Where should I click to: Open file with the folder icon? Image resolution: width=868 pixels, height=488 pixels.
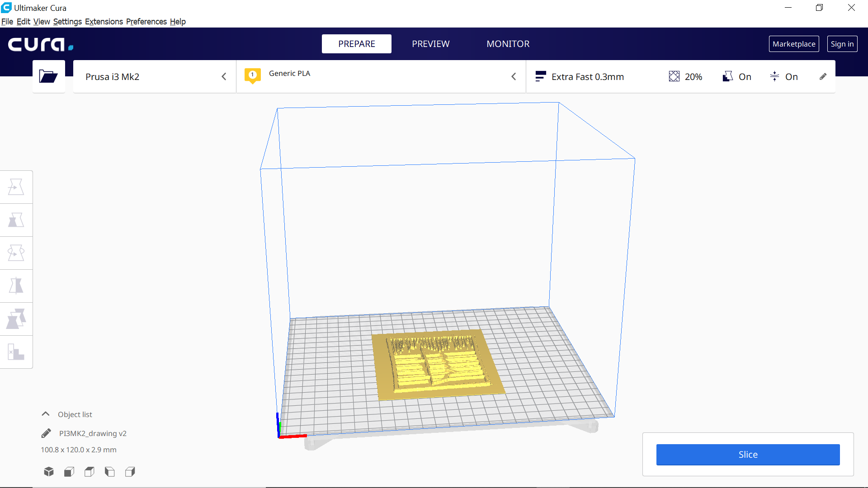point(48,76)
